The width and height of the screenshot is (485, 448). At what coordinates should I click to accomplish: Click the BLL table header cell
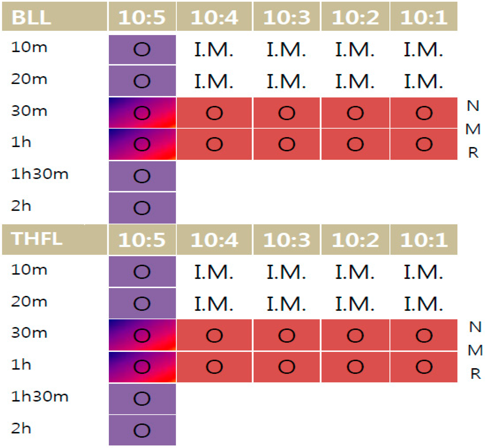pos(55,16)
